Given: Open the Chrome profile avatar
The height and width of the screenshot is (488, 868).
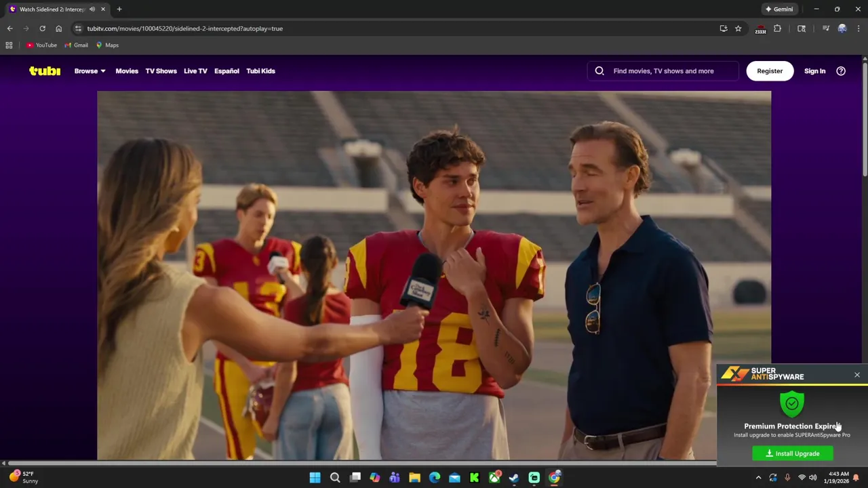Looking at the screenshot, I should [842, 28].
